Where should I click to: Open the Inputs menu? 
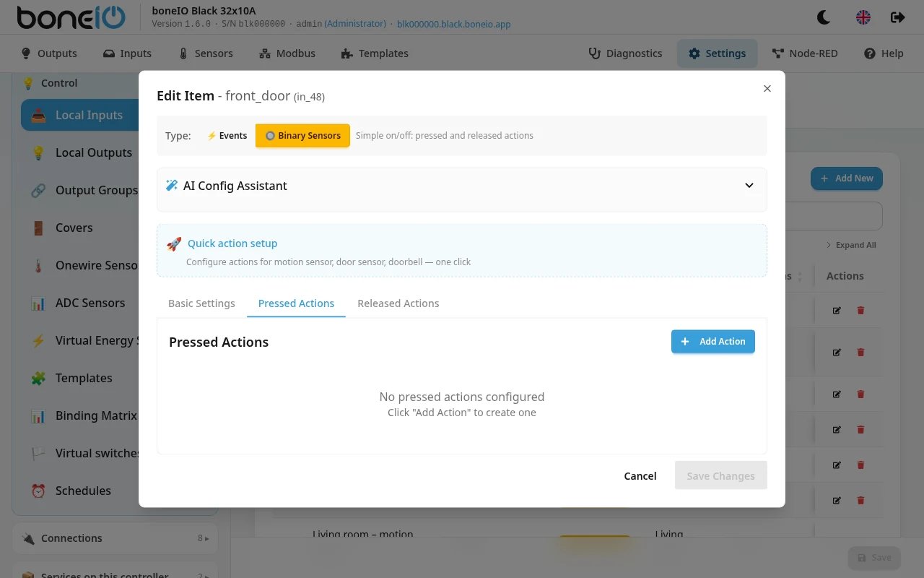127,53
